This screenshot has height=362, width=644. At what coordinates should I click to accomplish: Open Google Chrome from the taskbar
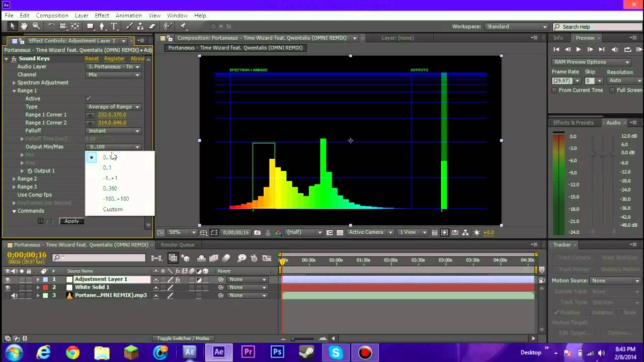(x=72, y=352)
